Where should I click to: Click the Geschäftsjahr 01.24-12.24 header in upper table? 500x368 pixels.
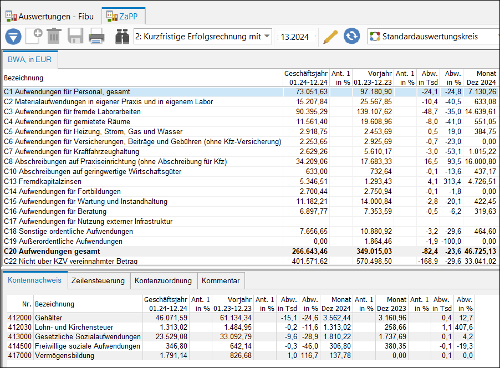click(306, 78)
